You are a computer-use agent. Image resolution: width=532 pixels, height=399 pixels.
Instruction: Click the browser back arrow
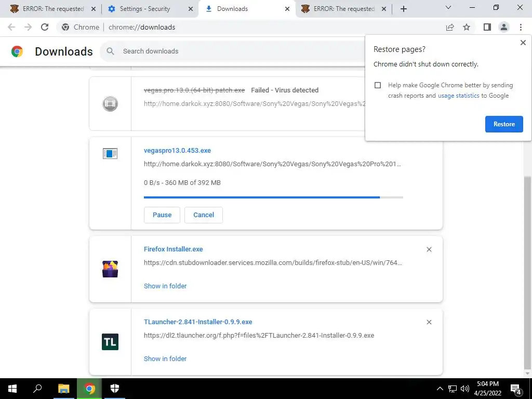tap(11, 27)
